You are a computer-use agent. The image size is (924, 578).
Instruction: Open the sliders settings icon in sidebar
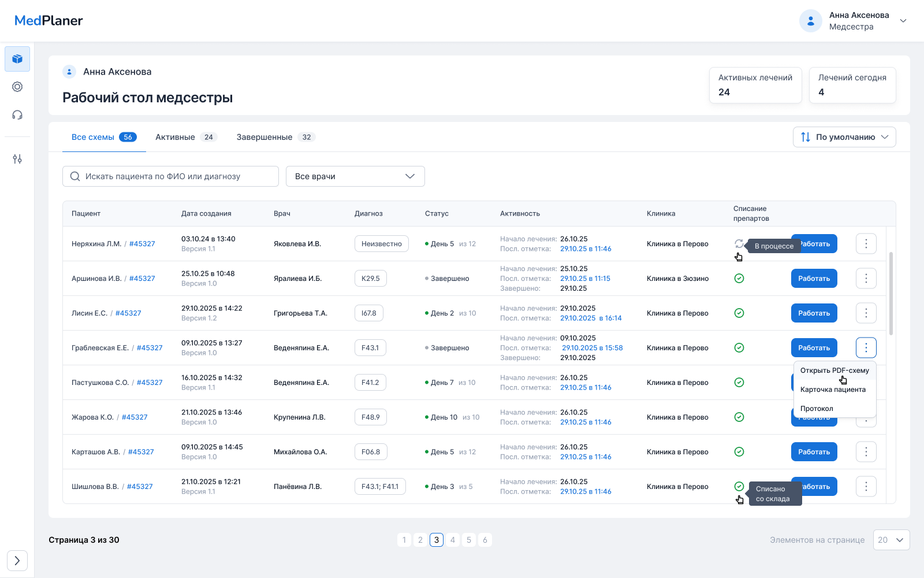pos(17,159)
